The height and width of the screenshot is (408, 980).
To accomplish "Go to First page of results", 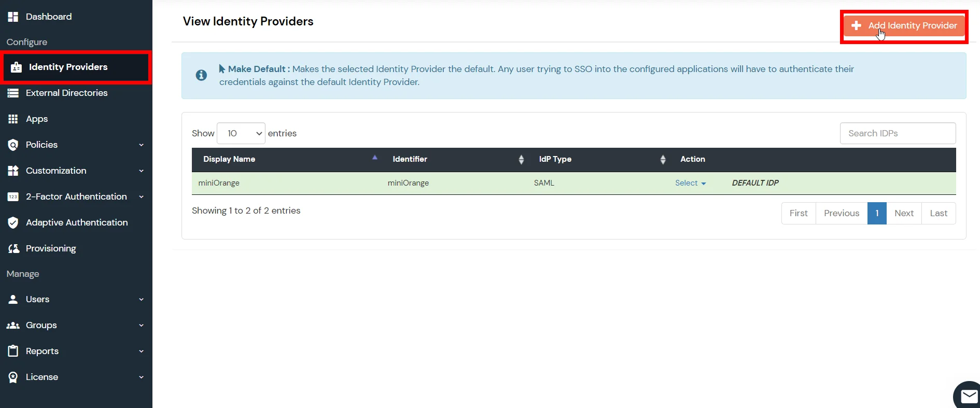I will coord(799,213).
